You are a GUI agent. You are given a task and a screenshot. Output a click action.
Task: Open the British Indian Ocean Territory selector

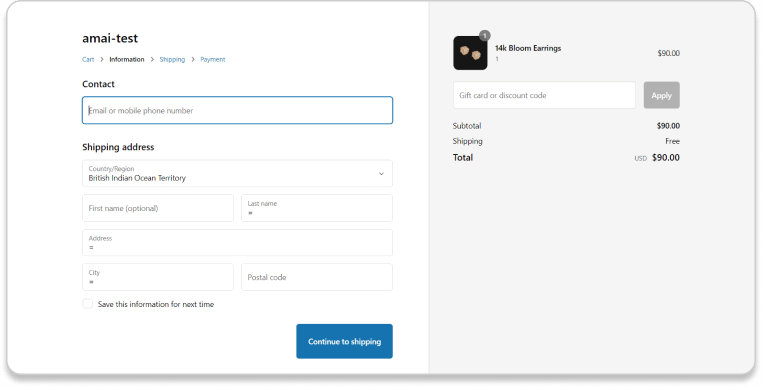click(237, 174)
